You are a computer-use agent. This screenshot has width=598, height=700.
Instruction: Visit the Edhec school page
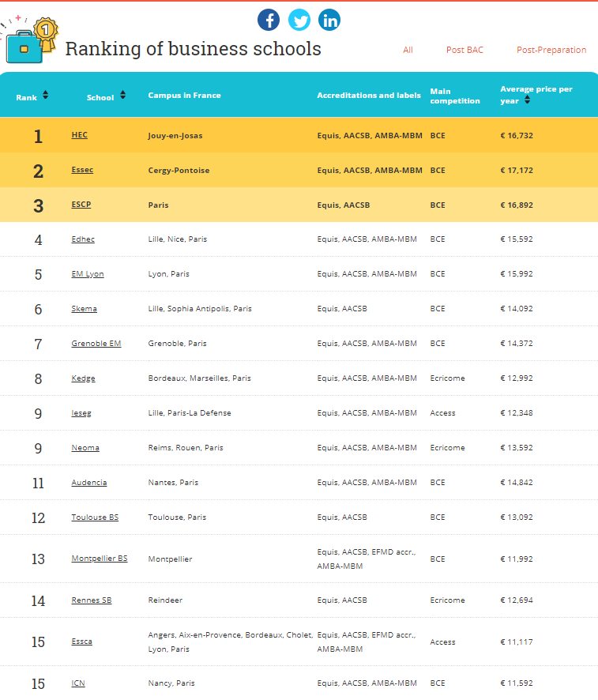click(x=83, y=239)
